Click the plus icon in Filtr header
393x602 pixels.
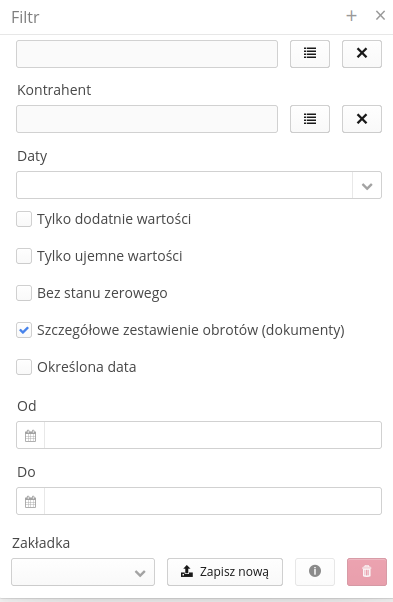(351, 16)
